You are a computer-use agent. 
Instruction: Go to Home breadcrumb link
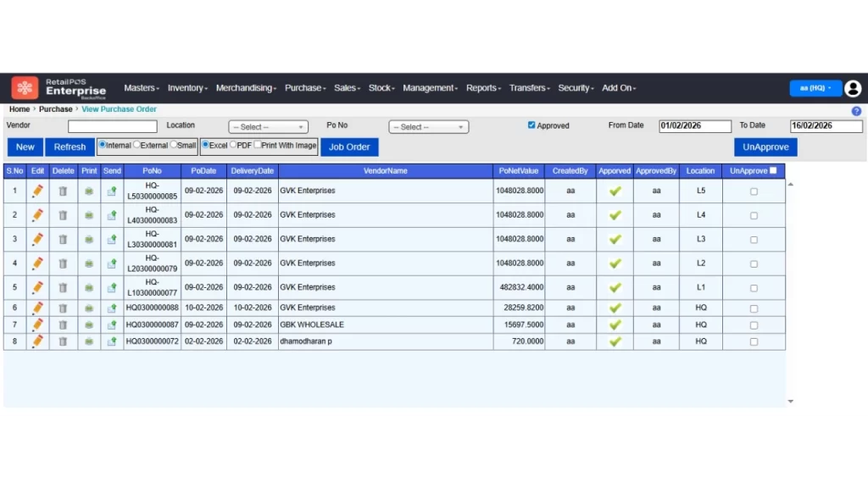click(19, 109)
